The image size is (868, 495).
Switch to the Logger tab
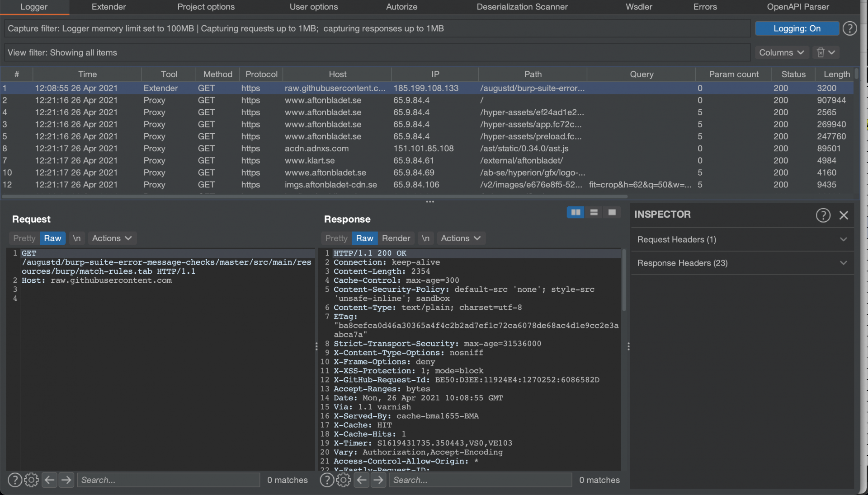tap(34, 7)
